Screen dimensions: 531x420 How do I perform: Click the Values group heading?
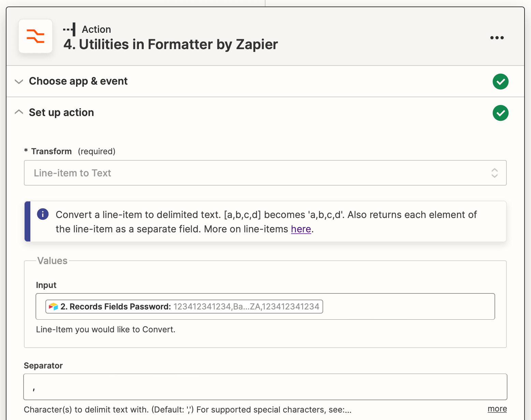click(53, 261)
